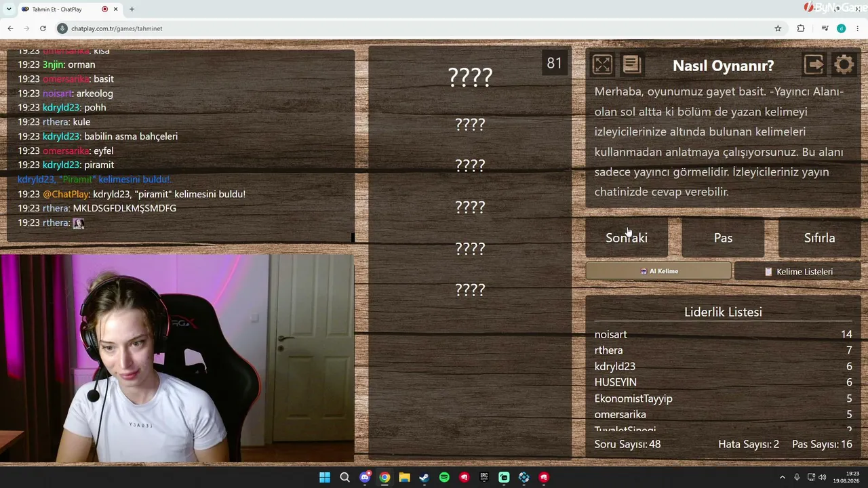
Task: Open Windows Start menu
Action: (325, 477)
